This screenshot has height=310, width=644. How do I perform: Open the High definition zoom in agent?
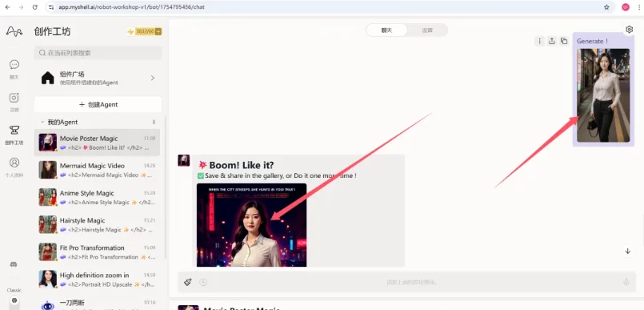coord(97,280)
